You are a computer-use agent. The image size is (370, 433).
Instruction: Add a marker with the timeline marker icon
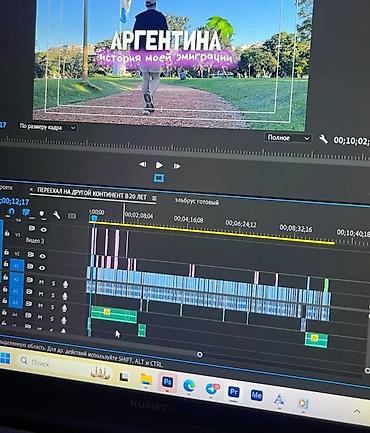pyautogui.click(x=42, y=214)
